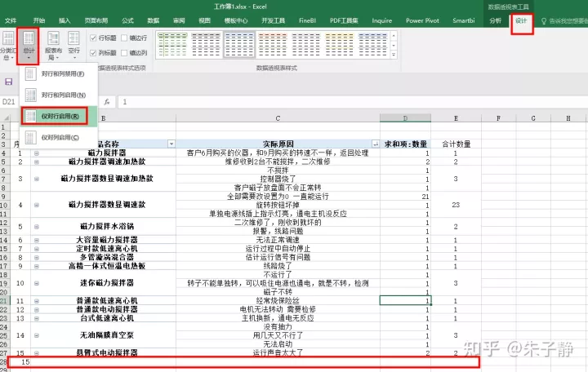
Task: Collapse the 无油隔膜真空泵 group
Action: click(x=37, y=335)
